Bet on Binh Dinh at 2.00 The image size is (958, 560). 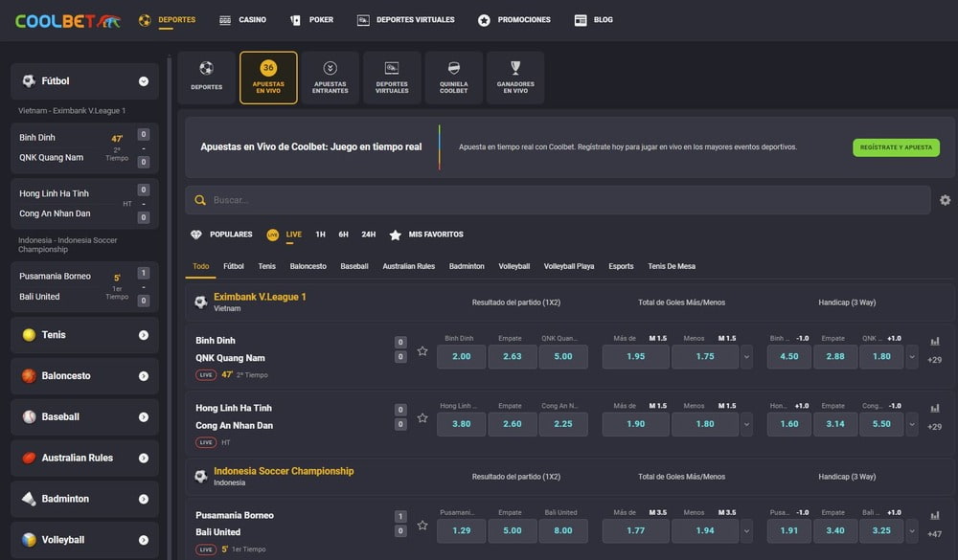point(462,357)
